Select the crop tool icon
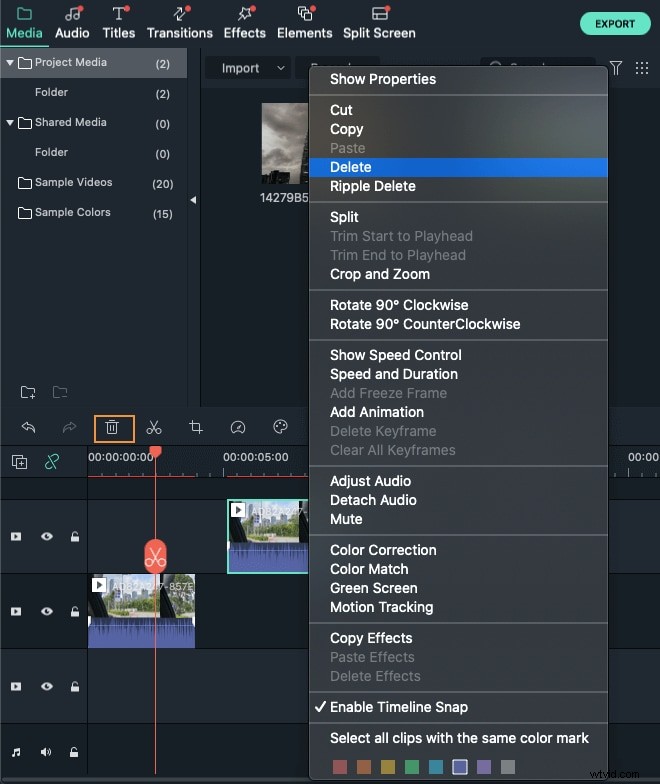This screenshot has width=660, height=784. coord(196,428)
